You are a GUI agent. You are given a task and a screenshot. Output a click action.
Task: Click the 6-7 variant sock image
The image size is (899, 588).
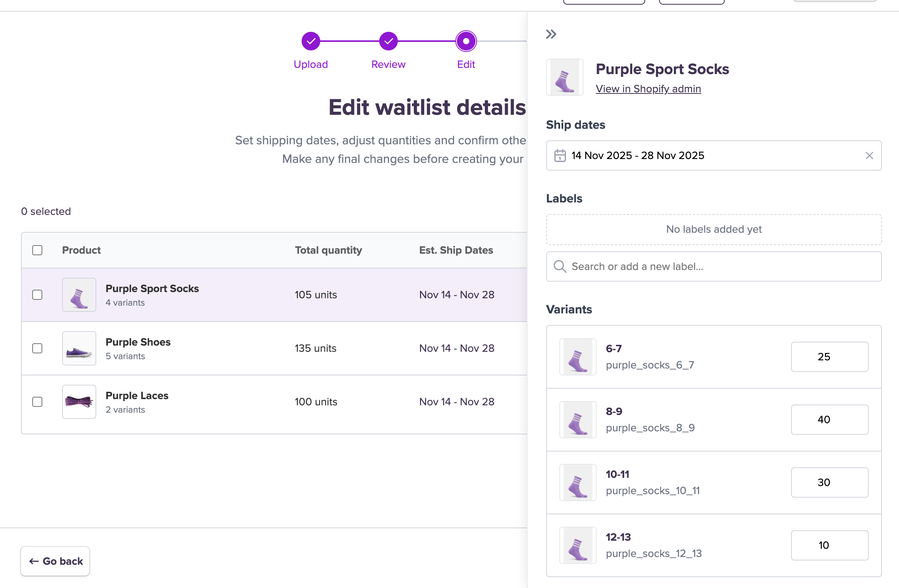(578, 357)
